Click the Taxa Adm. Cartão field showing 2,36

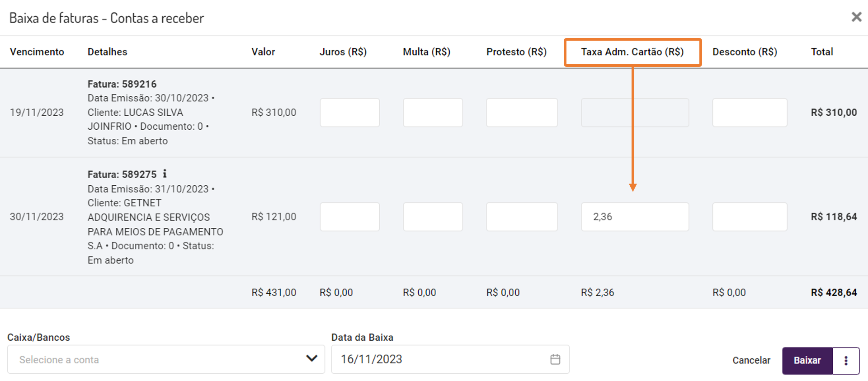[635, 216]
